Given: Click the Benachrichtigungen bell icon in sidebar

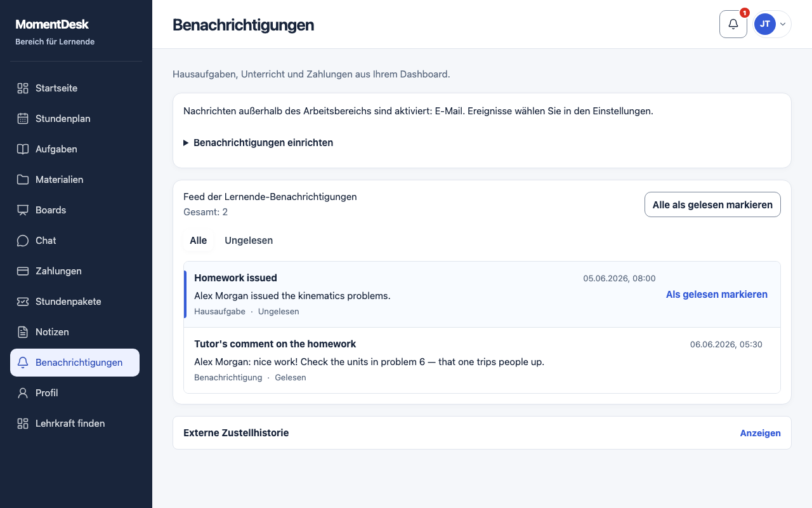Looking at the screenshot, I should pyautogui.click(x=23, y=363).
